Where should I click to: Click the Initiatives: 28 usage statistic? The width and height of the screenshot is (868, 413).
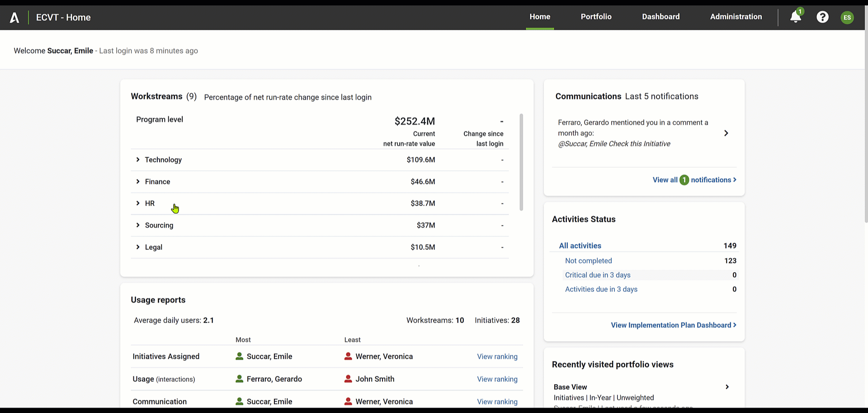(497, 320)
